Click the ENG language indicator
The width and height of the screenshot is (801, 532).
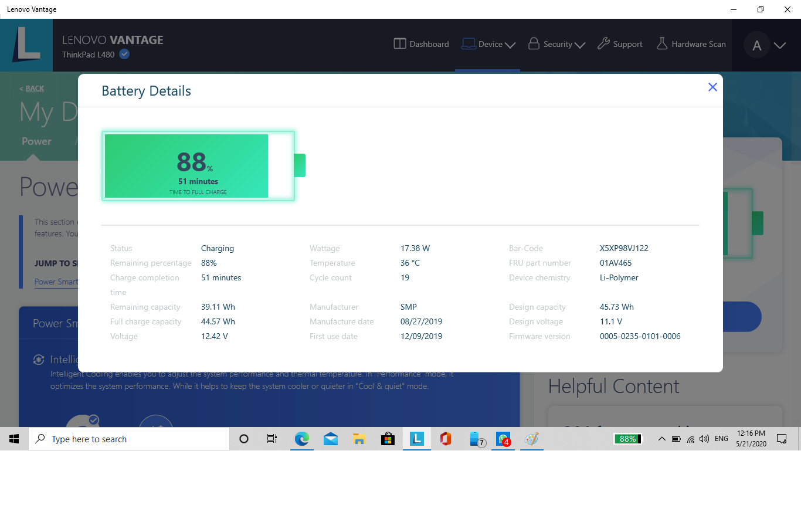[x=721, y=439]
